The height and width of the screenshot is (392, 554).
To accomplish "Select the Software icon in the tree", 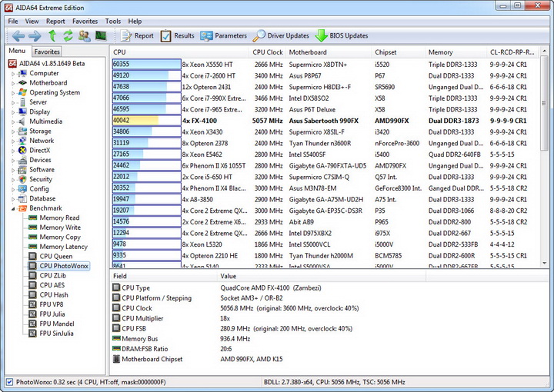I will click(x=22, y=170).
